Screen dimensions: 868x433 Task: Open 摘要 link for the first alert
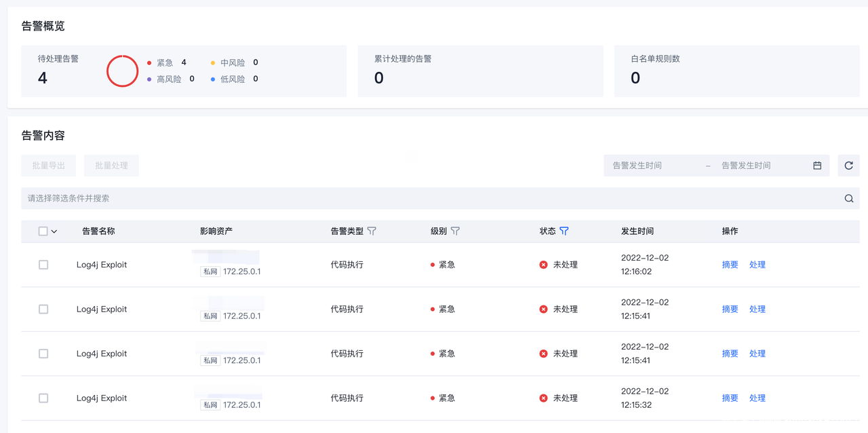(730, 265)
